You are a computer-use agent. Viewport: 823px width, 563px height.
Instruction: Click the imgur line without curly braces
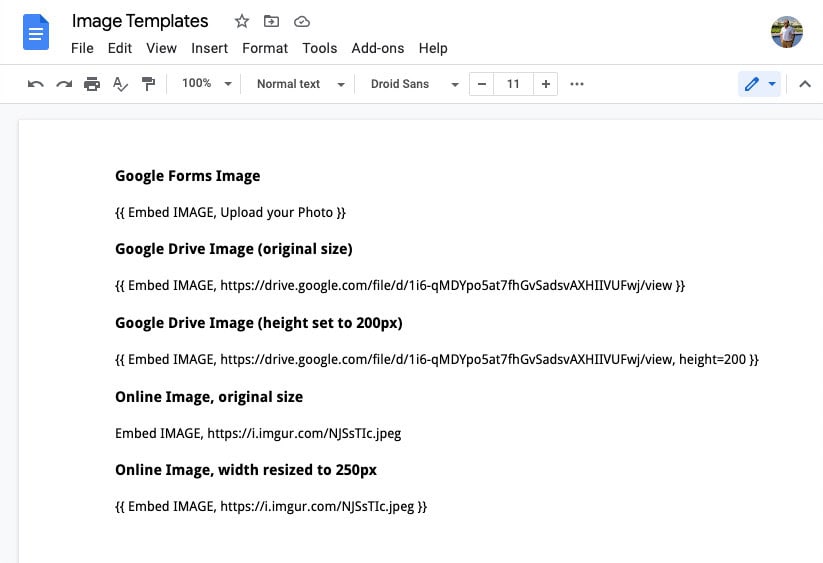(x=258, y=433)
